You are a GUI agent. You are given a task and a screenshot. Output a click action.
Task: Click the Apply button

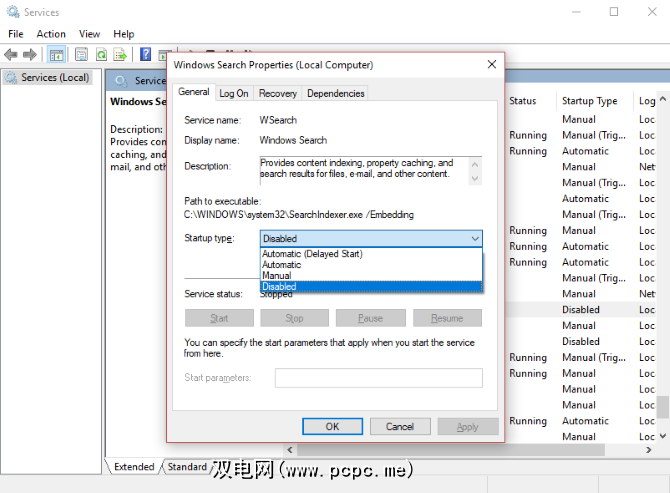[468, 426]
